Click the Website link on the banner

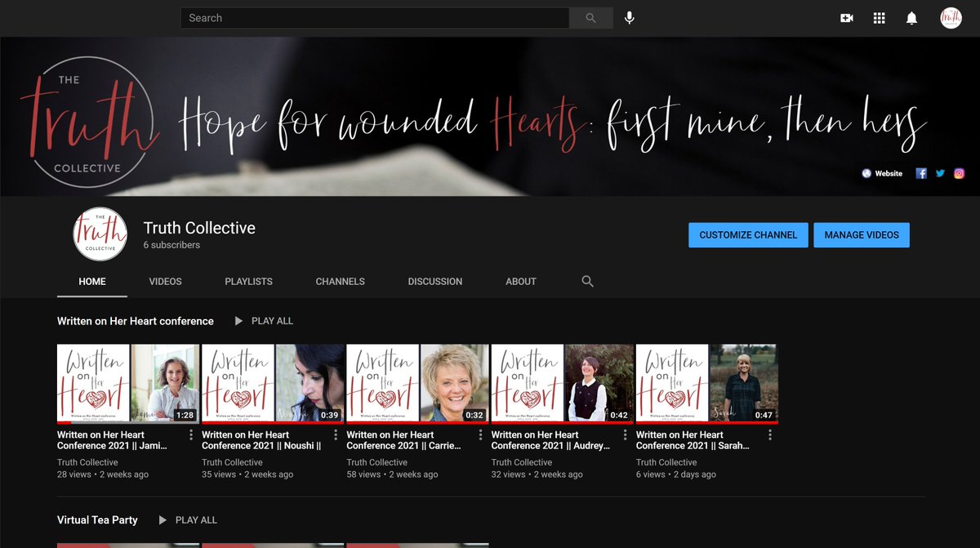[883, 173]
